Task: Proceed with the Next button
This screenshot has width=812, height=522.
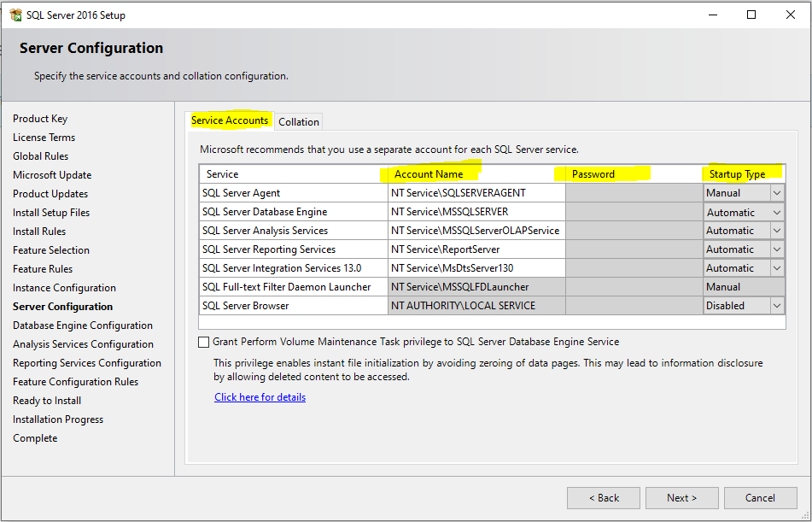Action: [x=682, y=498]
